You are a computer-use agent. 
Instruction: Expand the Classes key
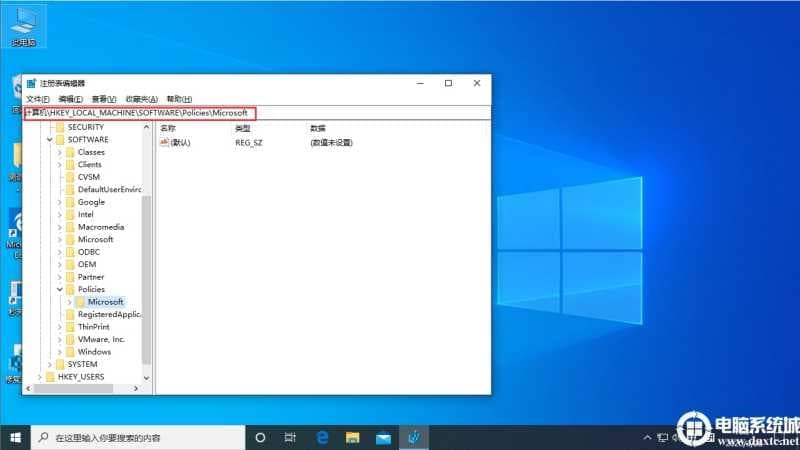[x=60, y=152]
